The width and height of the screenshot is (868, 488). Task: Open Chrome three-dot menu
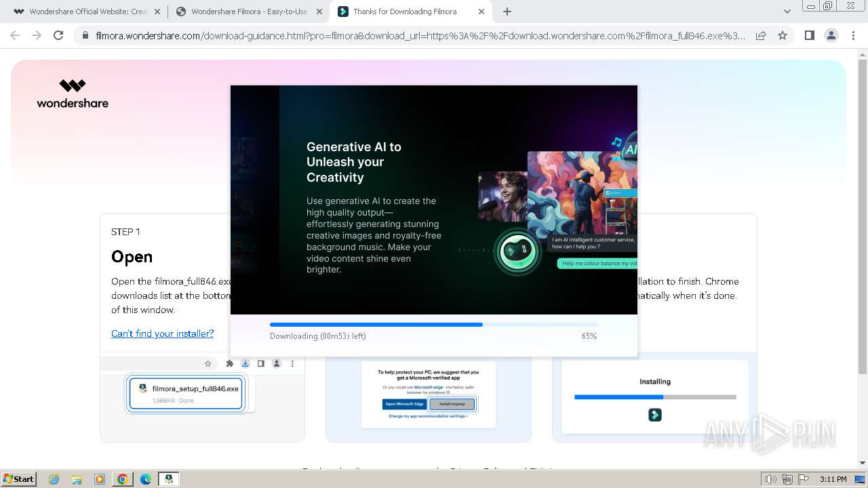pyautogui.click(x=853, y=36)
